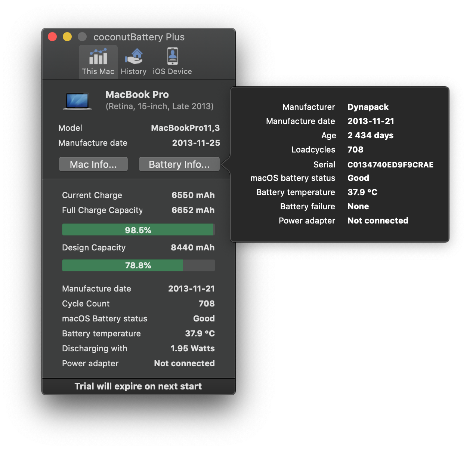Viewport: 476px width, 450px height.
Task: Select the This Mac tab label
Action: pos(98,71)
